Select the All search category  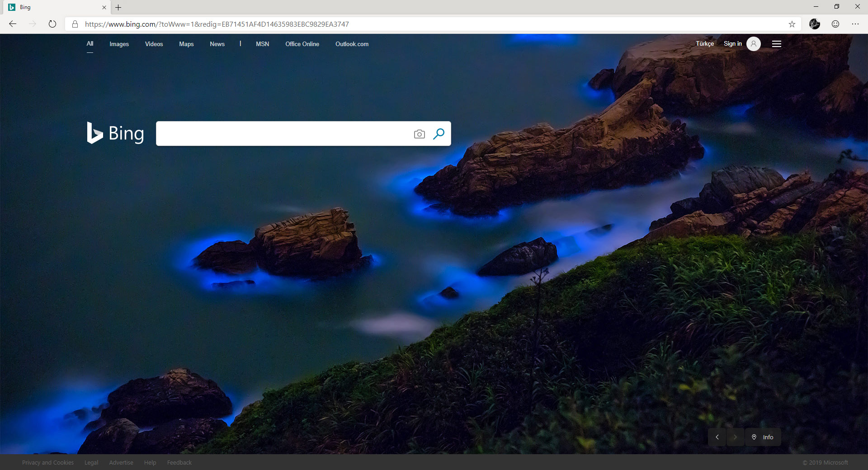tap(90, 44)
